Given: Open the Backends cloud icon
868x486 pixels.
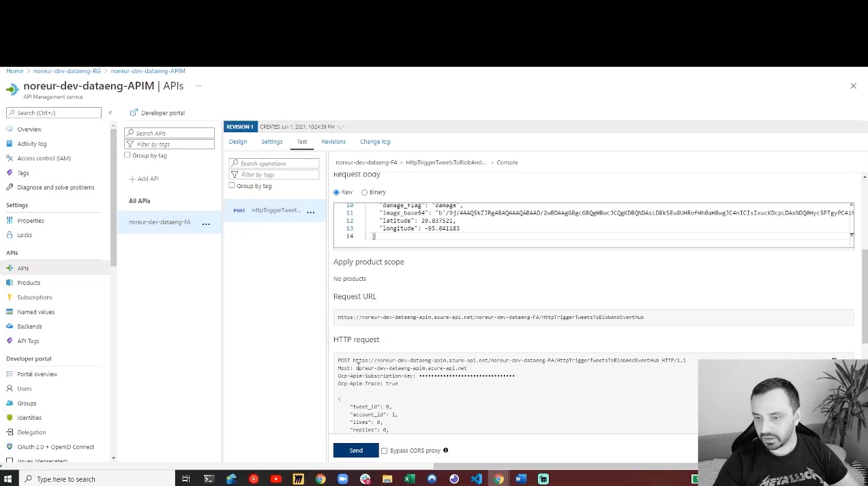Looking at the screenshot, I should (x=10, y=326).
